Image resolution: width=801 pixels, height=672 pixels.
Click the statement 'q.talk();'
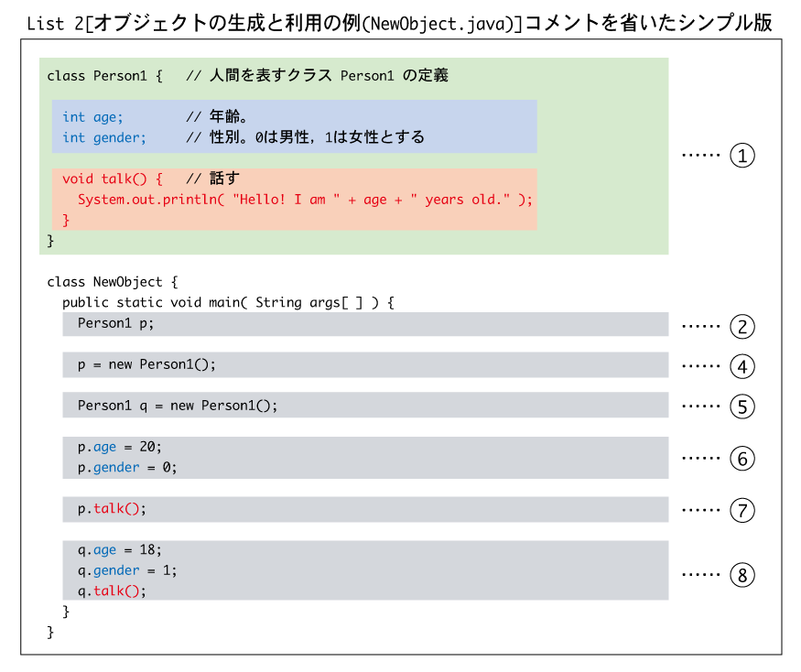(112, 591)
